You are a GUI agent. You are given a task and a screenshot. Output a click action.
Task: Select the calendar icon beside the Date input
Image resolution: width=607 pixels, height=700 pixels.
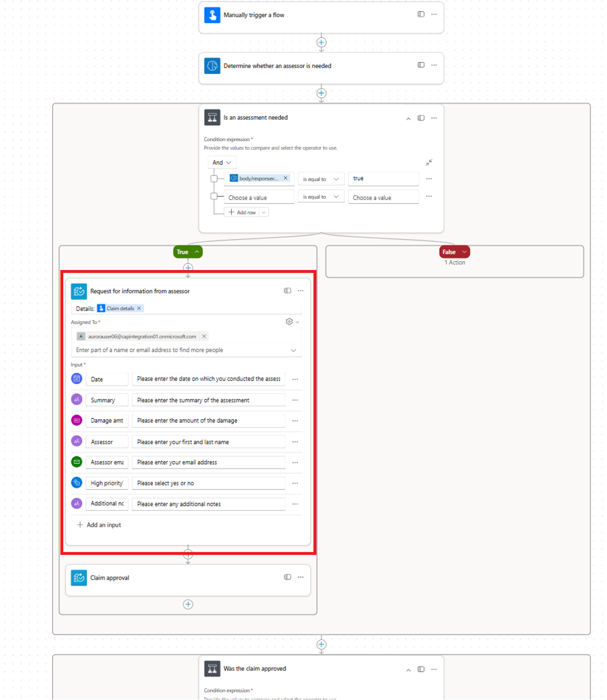78,378
